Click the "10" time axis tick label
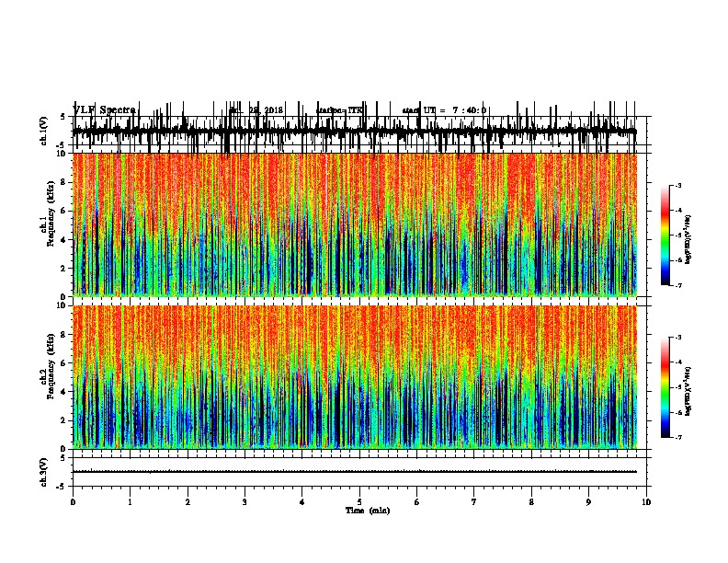 pos(646,502)
